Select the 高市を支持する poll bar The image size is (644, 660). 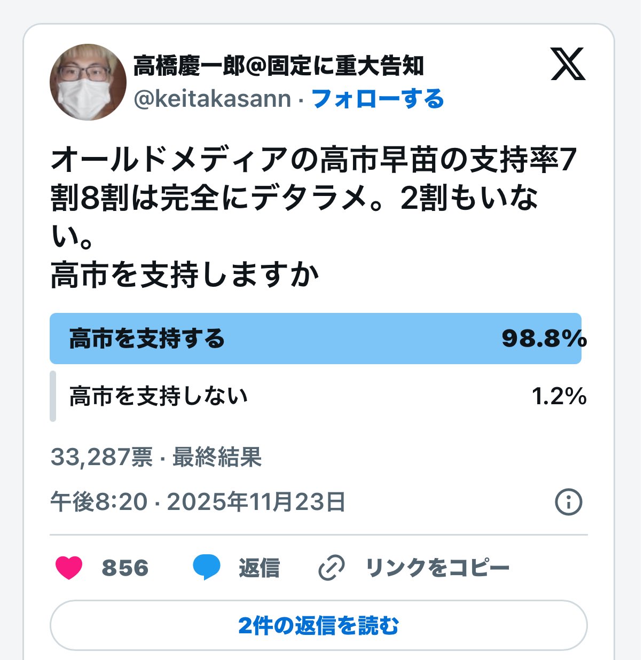[x=315, y=339]
